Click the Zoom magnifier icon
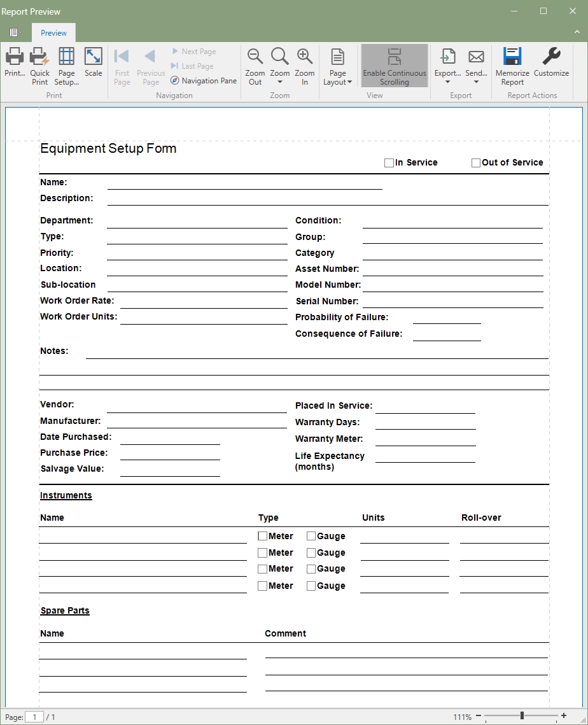The image size is (588, 725). point(279,57)
